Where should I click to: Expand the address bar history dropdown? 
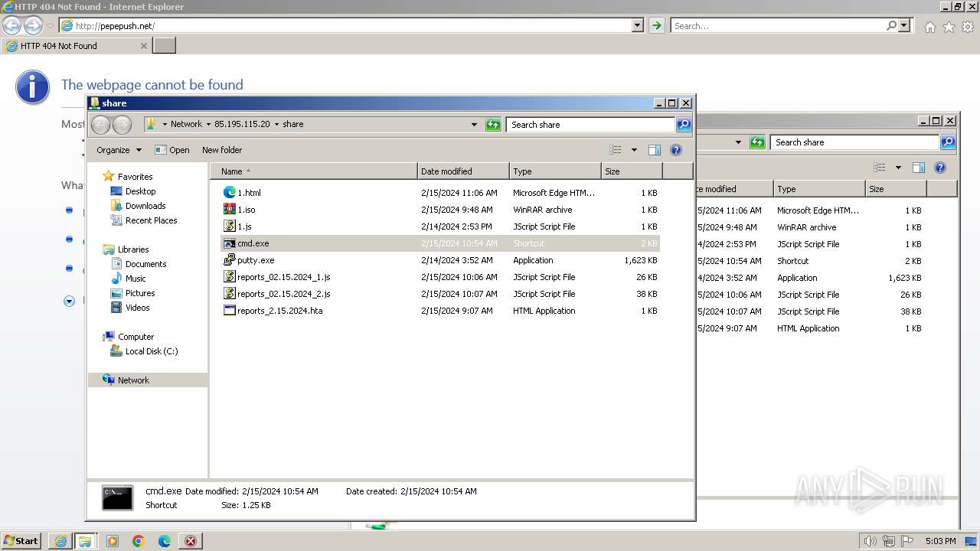[474, 124]
